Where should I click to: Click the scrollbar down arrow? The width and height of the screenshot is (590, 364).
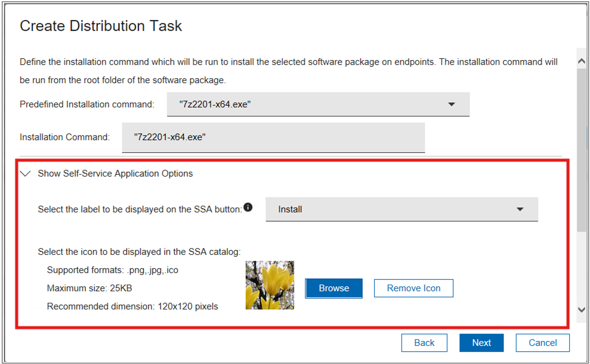[582, 311]
